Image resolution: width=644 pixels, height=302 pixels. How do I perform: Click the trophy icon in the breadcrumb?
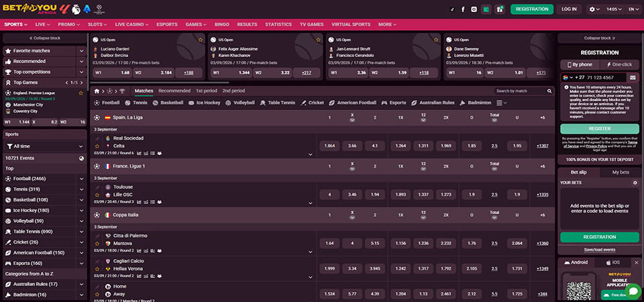(122, 91)
